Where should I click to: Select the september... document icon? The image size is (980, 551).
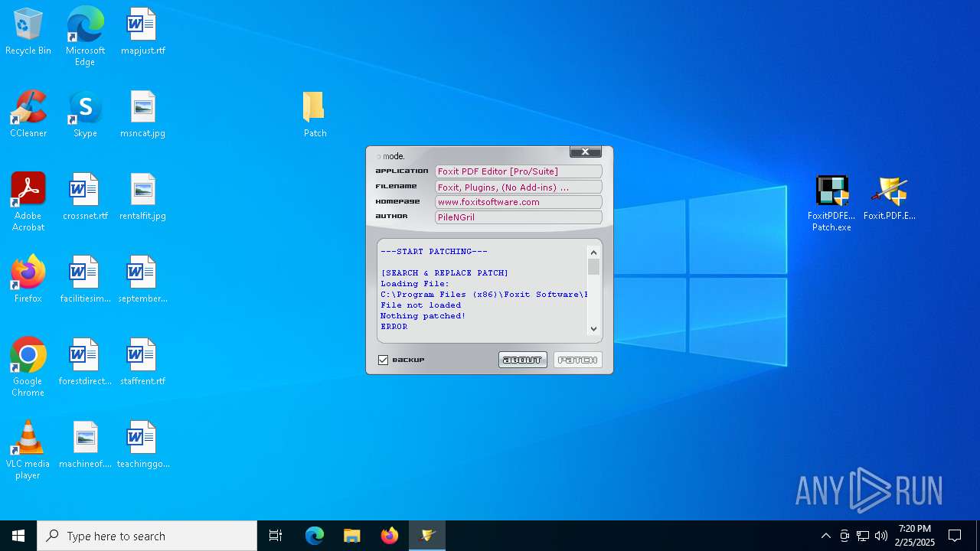tap(142, 280)
